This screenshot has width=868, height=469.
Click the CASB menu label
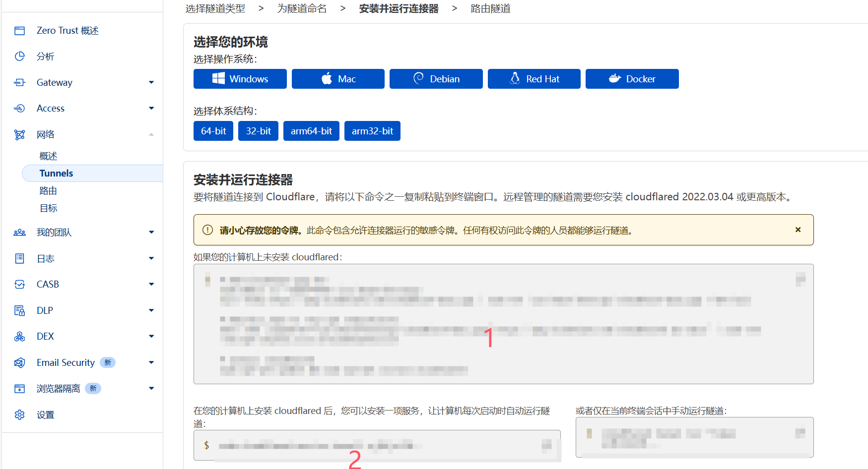[48, 284]
